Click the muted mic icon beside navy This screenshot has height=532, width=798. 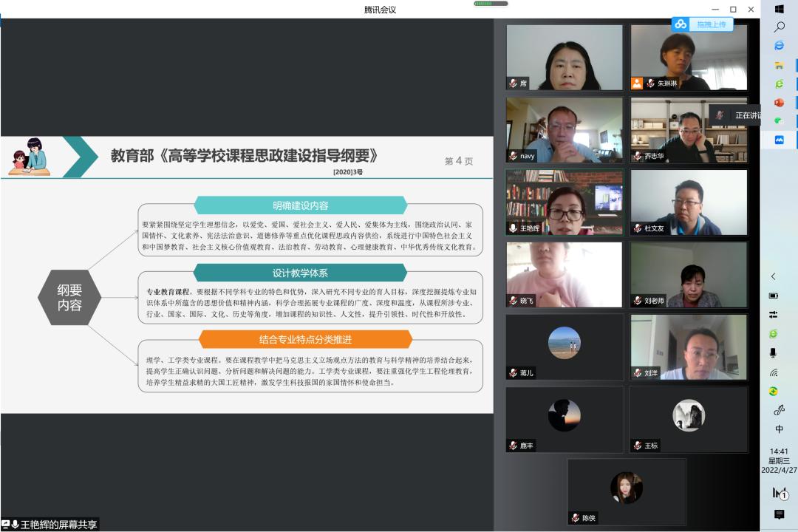click(x=513, y=156)
